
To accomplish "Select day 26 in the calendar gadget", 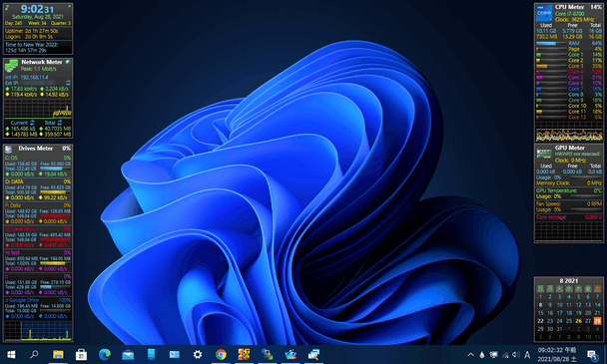I will pyautogui.click(x=578, y=321).
